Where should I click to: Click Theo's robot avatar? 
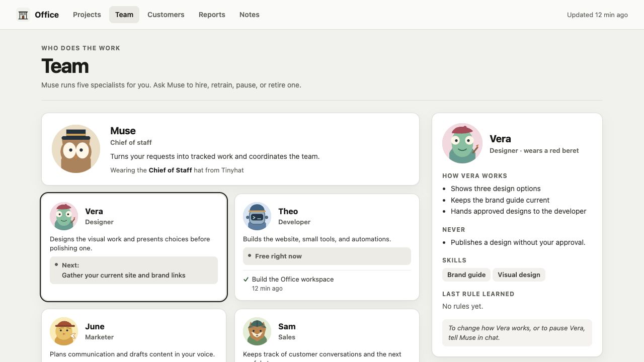[x=257, y=216]
